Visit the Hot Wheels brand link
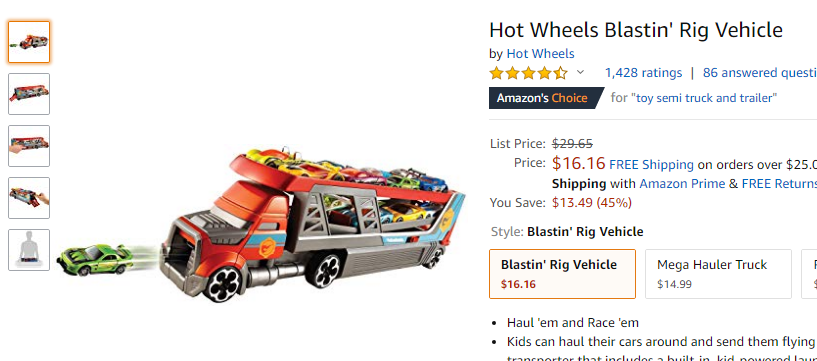This screenshot has height=361, width=817. 540,54
